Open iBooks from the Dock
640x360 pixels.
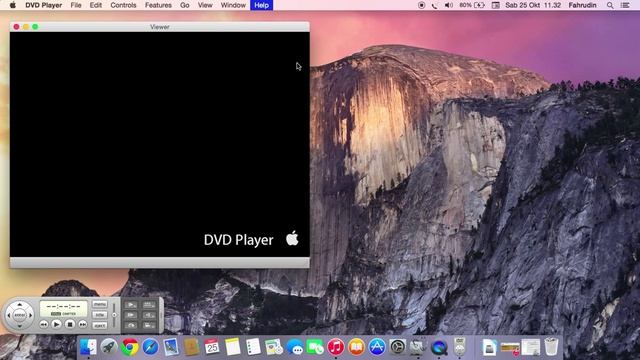[x=356, y=347]
